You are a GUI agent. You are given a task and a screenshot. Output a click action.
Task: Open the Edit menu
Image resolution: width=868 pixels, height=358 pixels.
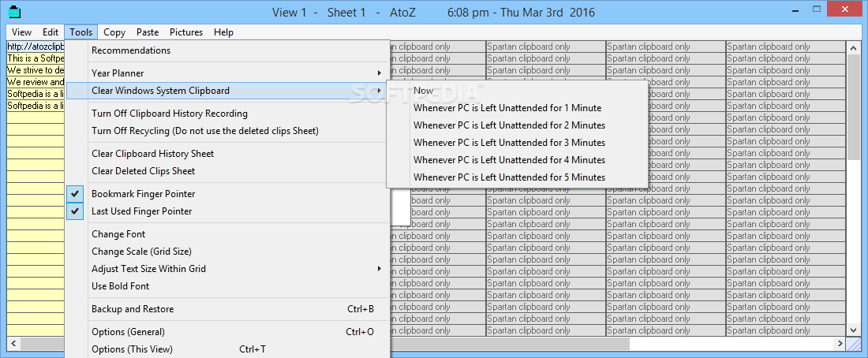pos(51,32)
